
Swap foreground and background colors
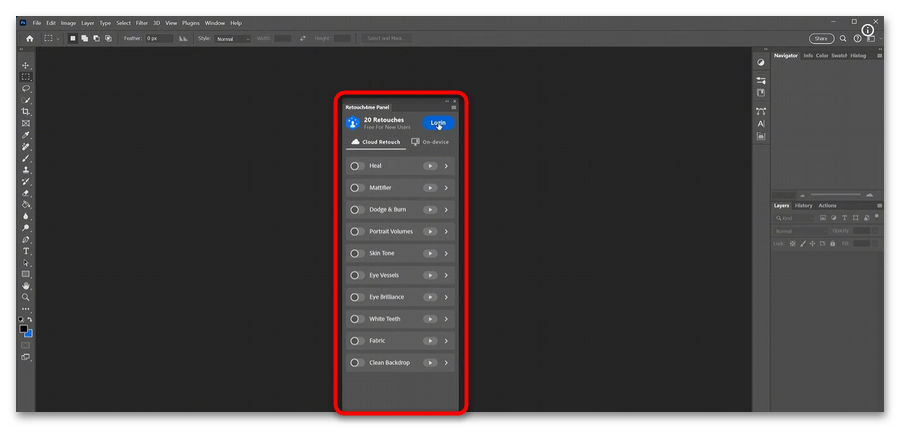pos(30,319)
